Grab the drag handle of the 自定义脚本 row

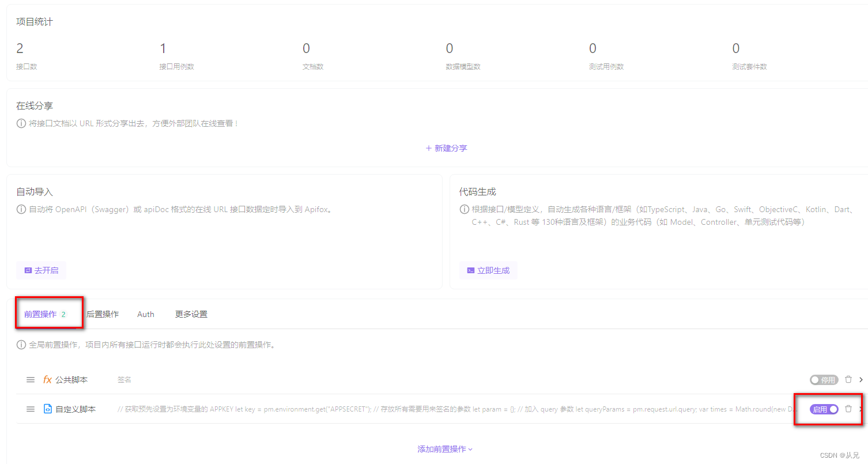(x=31, y=409)
